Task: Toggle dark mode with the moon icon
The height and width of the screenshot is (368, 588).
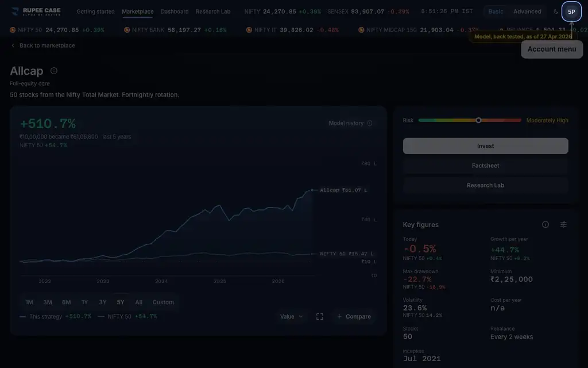Action: [x=556, y=11]
